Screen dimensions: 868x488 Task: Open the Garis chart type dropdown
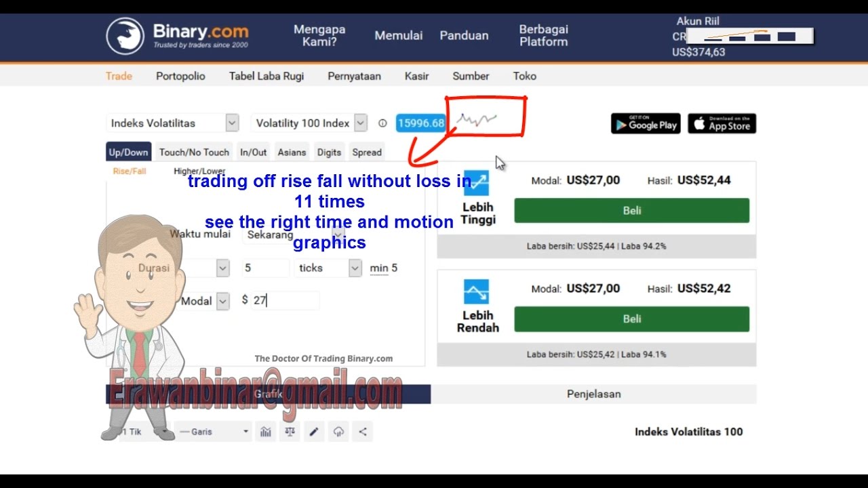click(213, 432)
